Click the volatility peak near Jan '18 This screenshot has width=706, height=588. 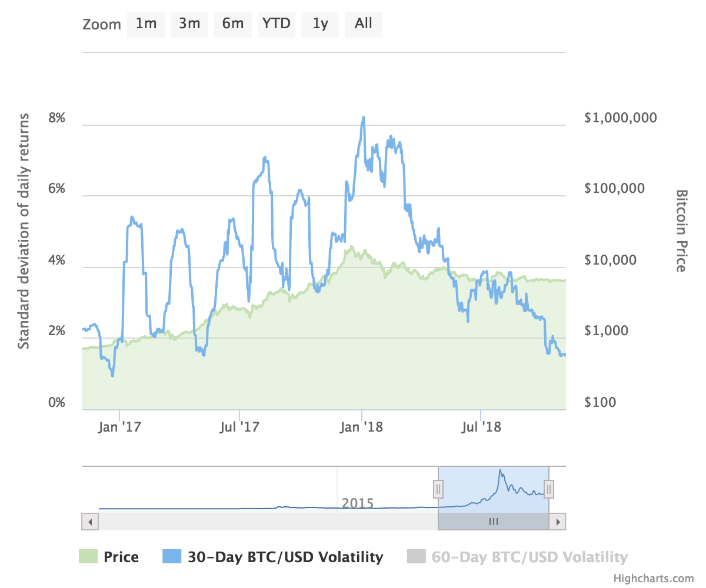point(364,118)
